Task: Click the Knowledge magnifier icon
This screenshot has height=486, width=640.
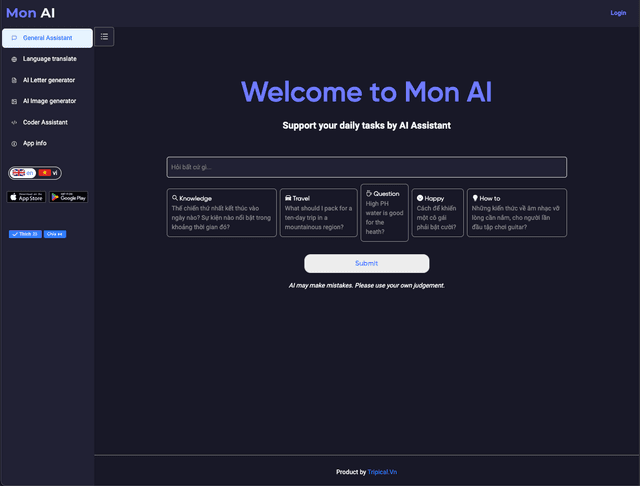Action: click(x=175, y=198)
